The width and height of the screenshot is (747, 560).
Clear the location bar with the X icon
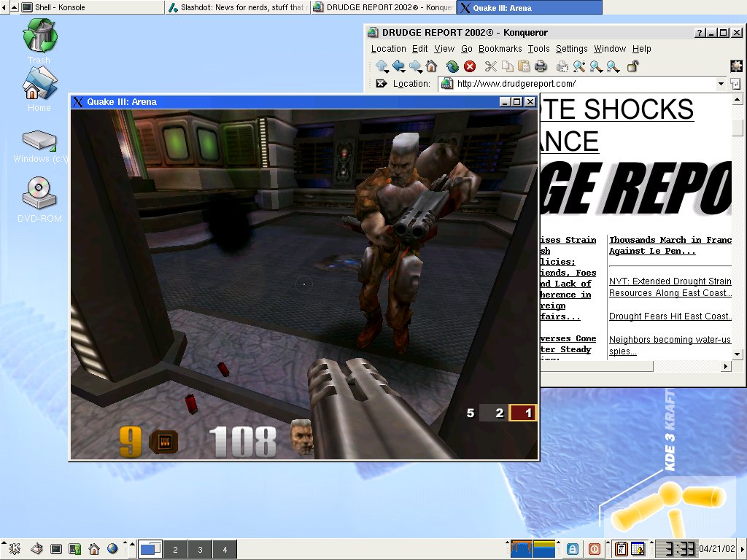click(x=381, y=84)
